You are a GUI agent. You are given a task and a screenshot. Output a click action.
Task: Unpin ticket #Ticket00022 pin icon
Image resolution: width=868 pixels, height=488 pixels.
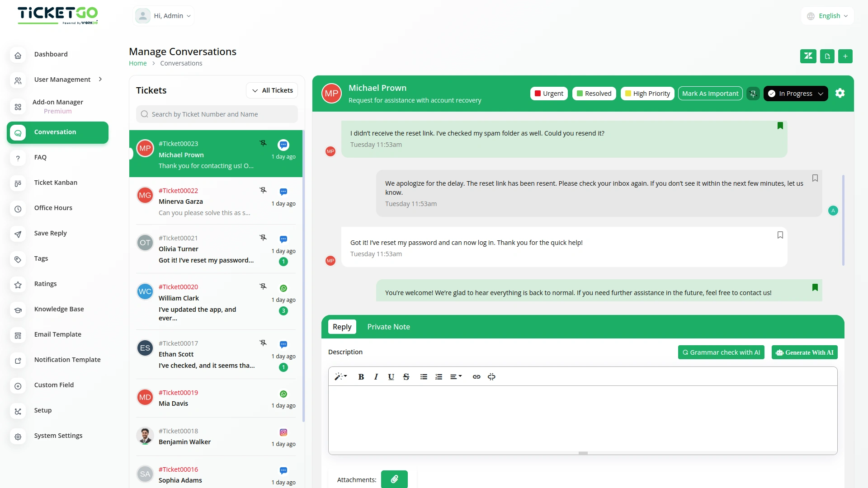click(x=263, y=190)
